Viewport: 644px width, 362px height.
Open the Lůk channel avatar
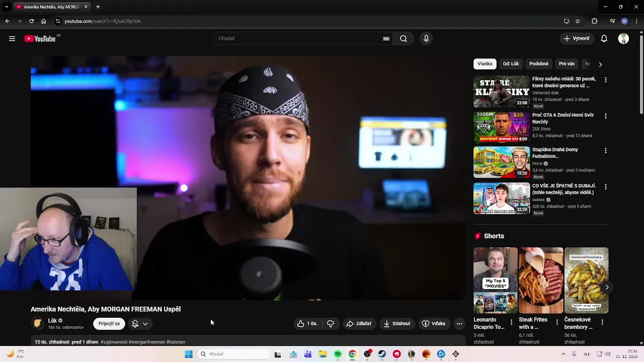(37, 323)
